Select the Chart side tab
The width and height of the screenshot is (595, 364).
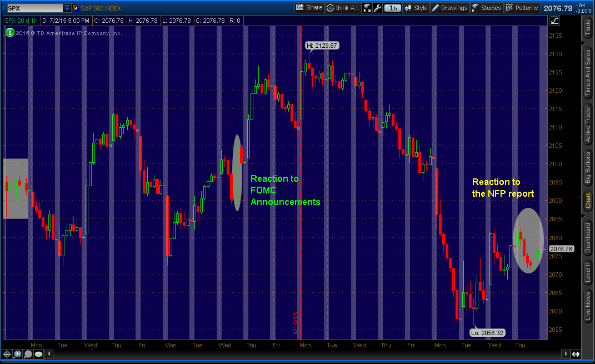[x=588, y=201]
